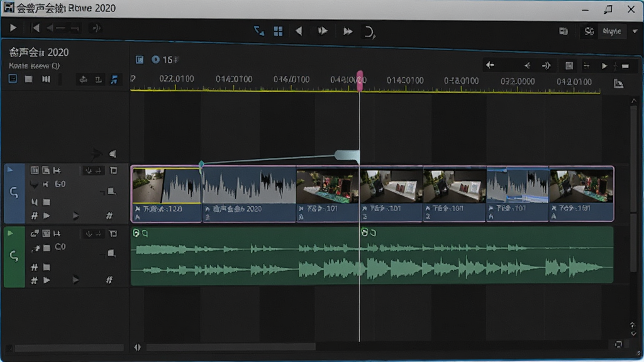Click the horizontal scrollbar under the timeline
The height and width of the screenshot is (362, 644).
pos(231,347)
